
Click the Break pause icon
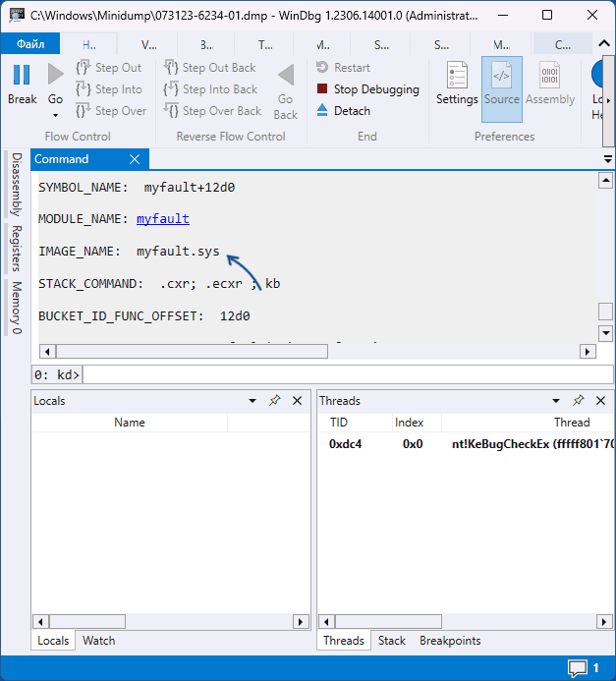[x=22, y=75]
